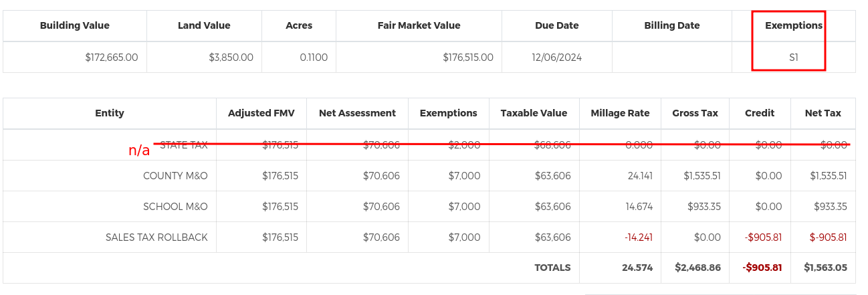Click the Building Value column header
The image size is (868, 295).
click(75, 25)
